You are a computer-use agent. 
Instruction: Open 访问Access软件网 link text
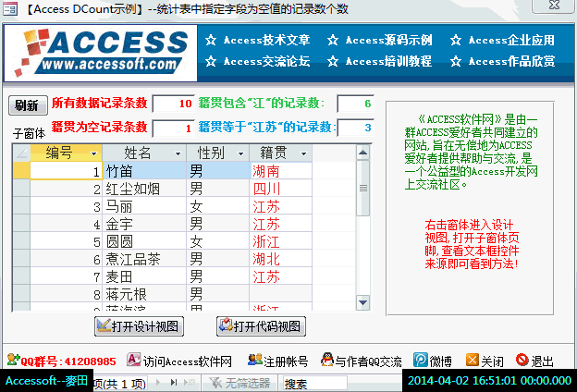[x=188, y=361]
